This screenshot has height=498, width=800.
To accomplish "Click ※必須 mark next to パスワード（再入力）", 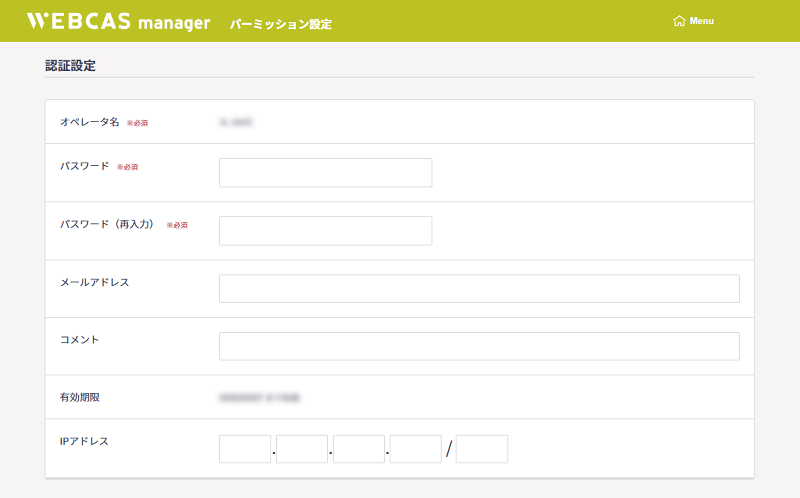I will 177,225.
